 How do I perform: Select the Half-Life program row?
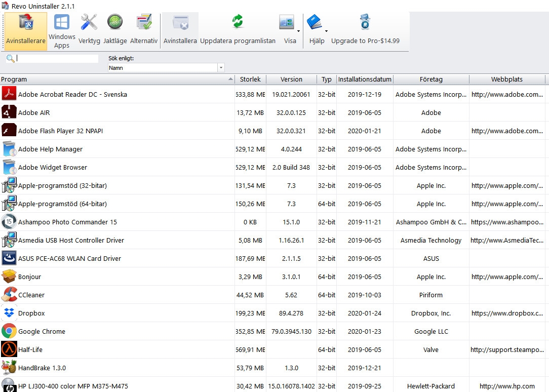(31, 350)
